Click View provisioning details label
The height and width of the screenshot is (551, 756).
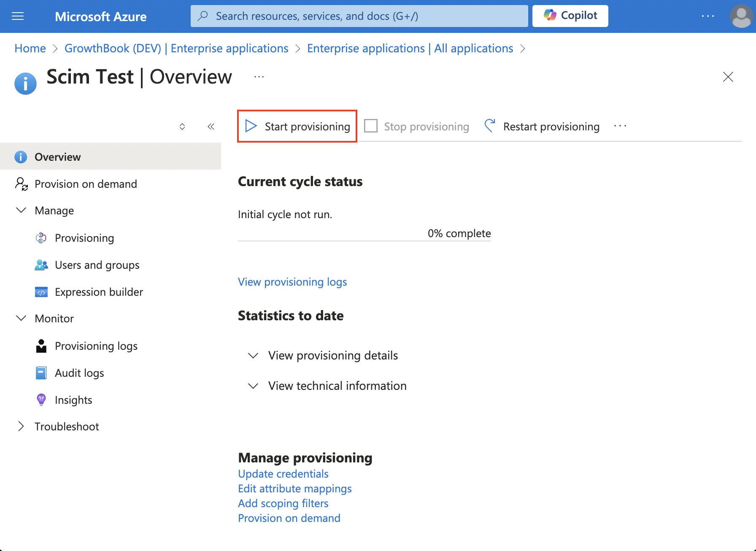point(333,355)
